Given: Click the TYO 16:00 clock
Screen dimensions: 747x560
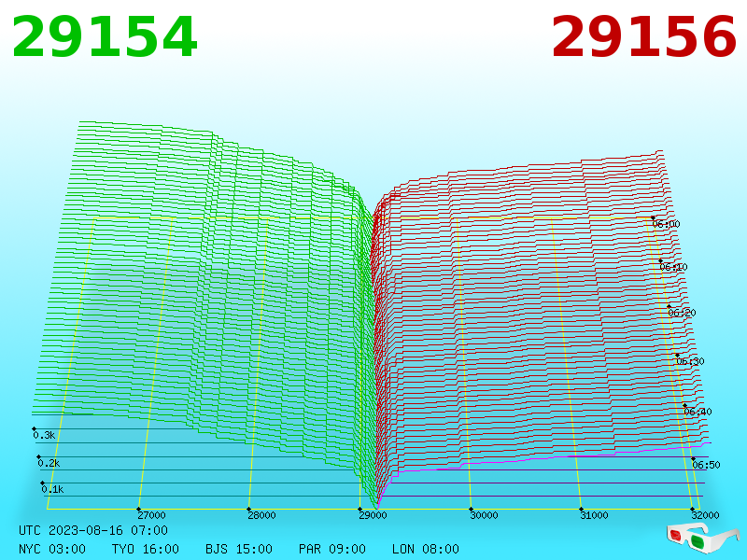Looking at the screenshot, I should (146, 549).
